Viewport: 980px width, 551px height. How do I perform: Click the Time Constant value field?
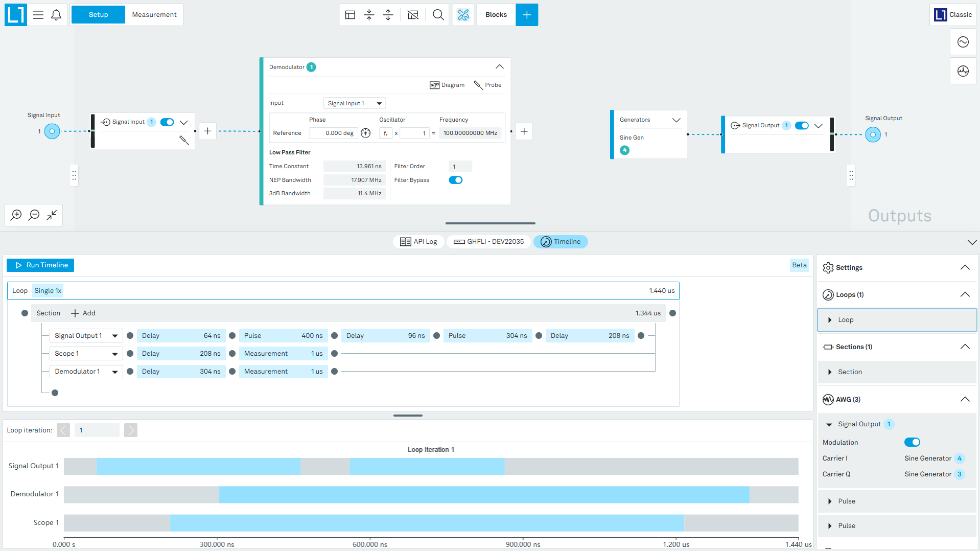[x=354, y=166]
